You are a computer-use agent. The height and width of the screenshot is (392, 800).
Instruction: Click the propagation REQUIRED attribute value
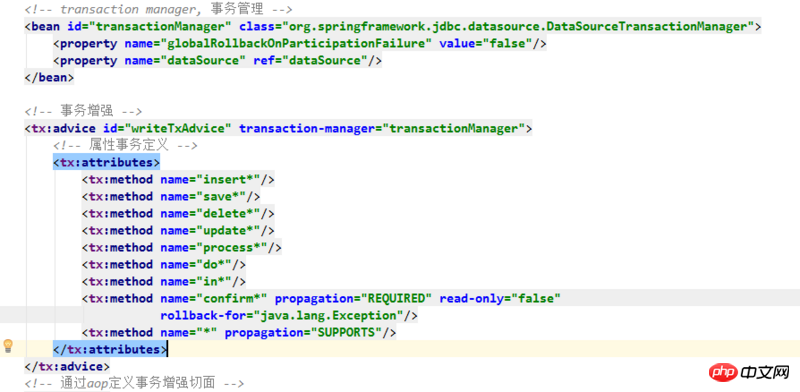(x=396, y=299)
